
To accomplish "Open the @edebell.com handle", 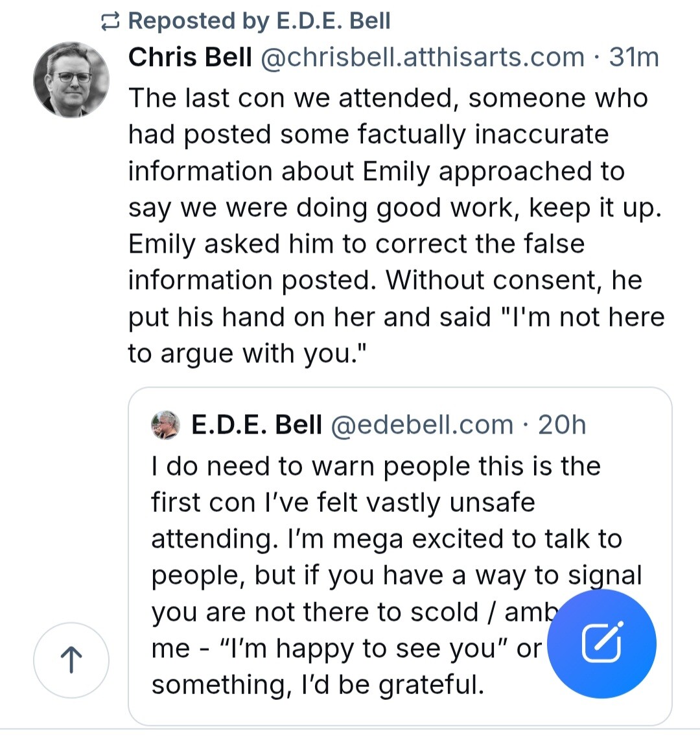I will click(x=422, y=424).
